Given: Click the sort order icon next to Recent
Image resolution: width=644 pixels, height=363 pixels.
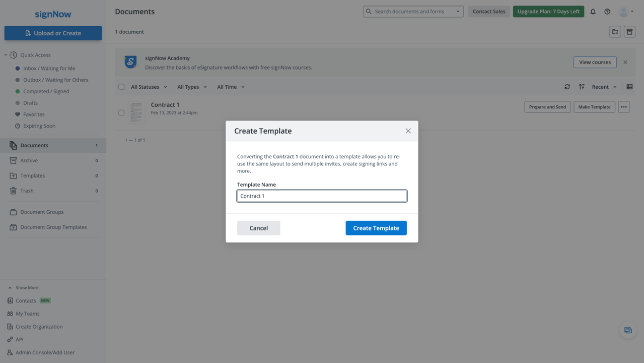Looking at the screenshot, I should (582, 87).
